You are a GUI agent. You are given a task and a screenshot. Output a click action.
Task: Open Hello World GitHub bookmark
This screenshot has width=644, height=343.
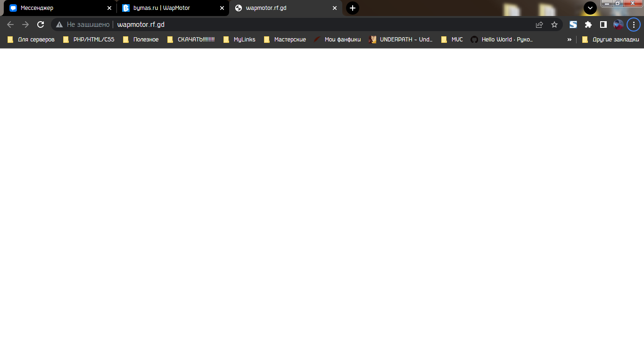502,40
